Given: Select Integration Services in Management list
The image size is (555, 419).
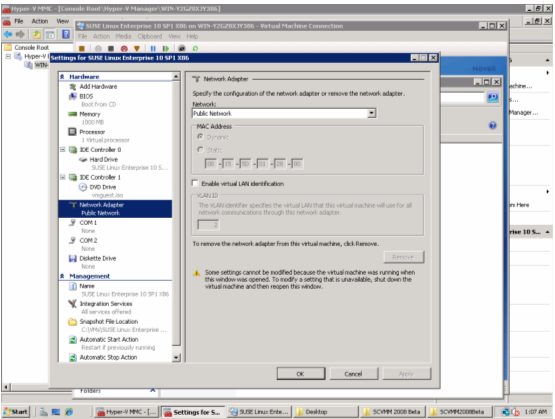Looking at the screenshot, I should pos(101,304).
